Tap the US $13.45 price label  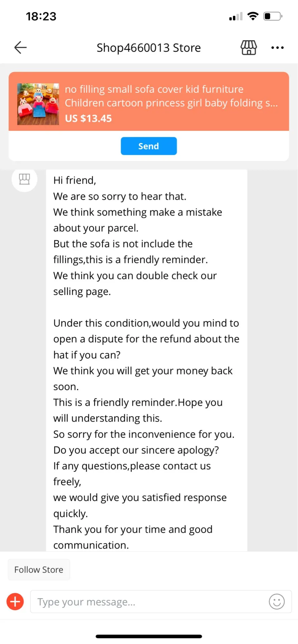(88, 118)
